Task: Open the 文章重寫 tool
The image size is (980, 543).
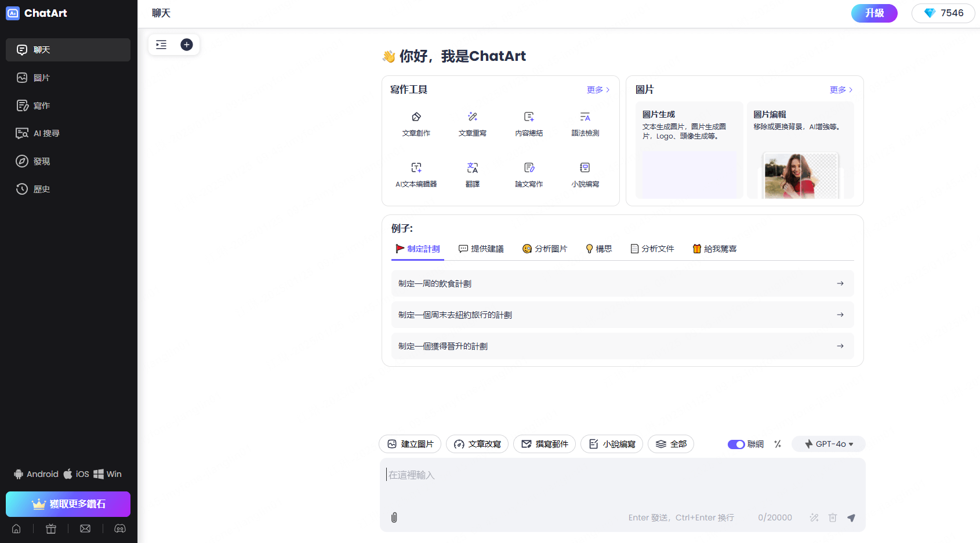Action: click(472, 124)
